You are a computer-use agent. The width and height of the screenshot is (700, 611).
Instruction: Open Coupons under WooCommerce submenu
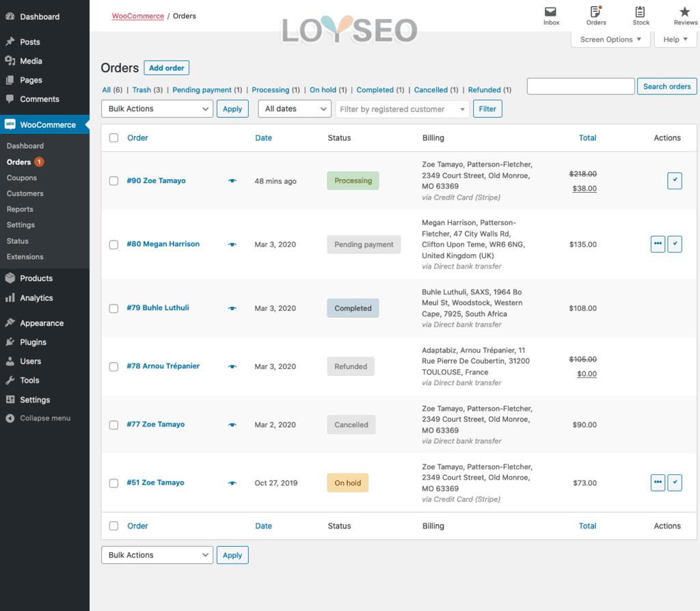point(22,178)
